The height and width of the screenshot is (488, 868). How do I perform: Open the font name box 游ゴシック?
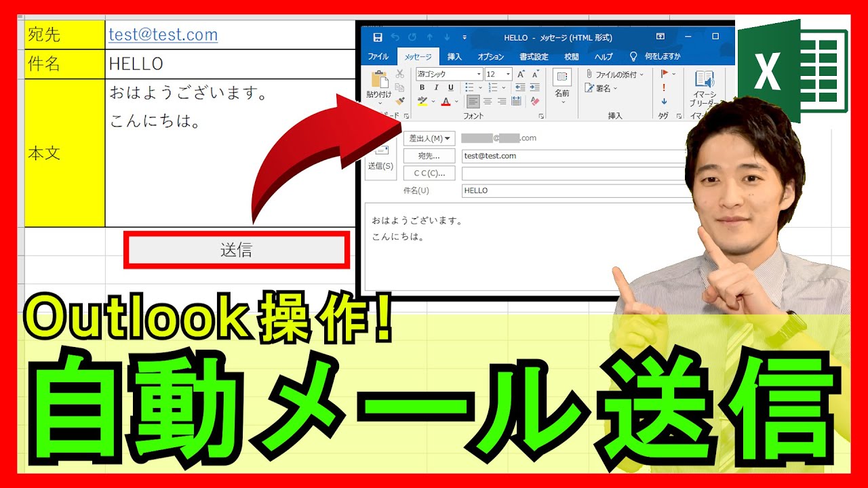(449, 74)
